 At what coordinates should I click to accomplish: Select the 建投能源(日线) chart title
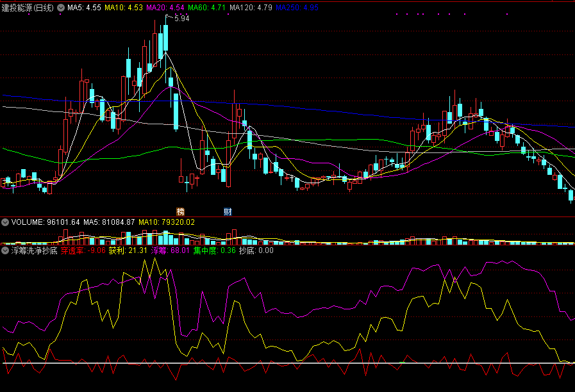tap(28, 8)
